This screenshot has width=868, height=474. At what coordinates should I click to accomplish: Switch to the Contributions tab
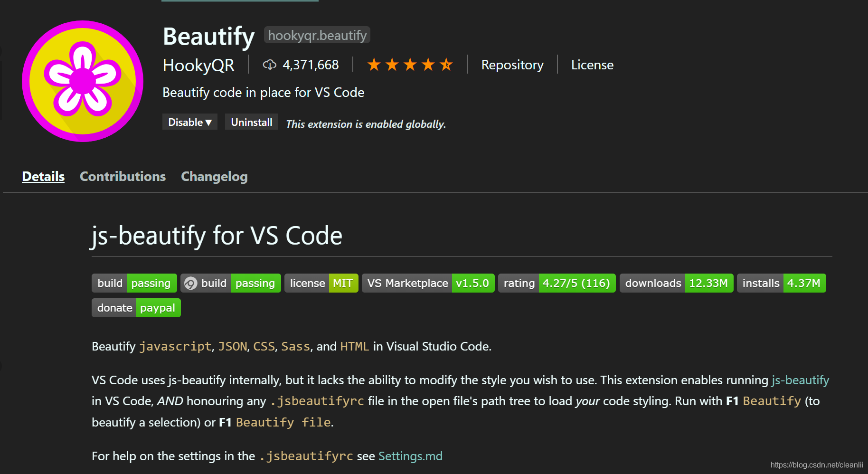123,176
